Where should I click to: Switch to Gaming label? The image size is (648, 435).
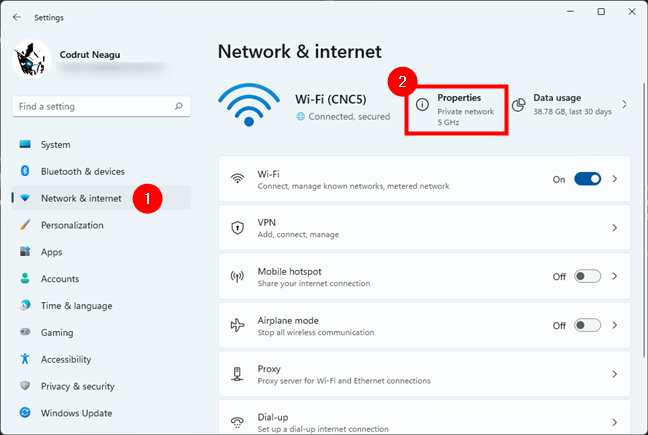(57, 333)
